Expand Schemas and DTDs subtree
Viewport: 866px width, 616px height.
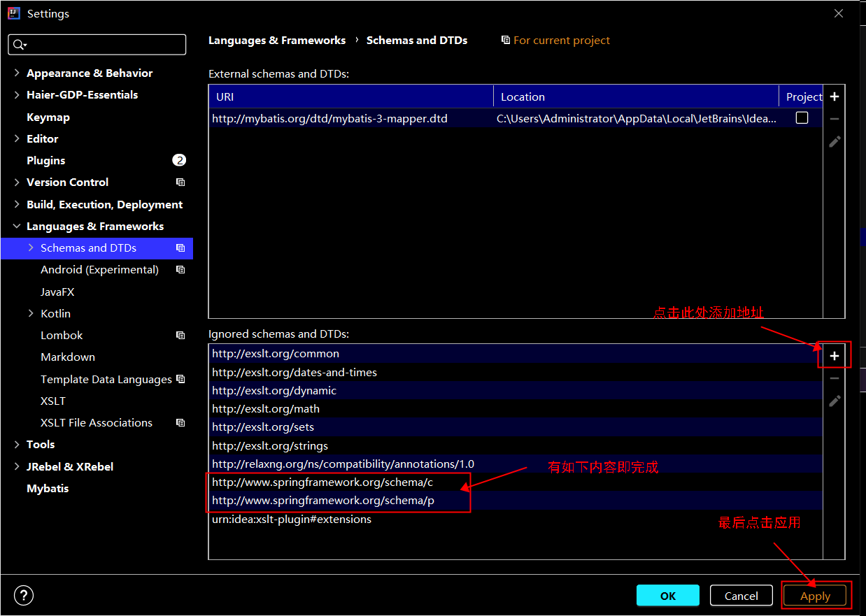[31, 248]
